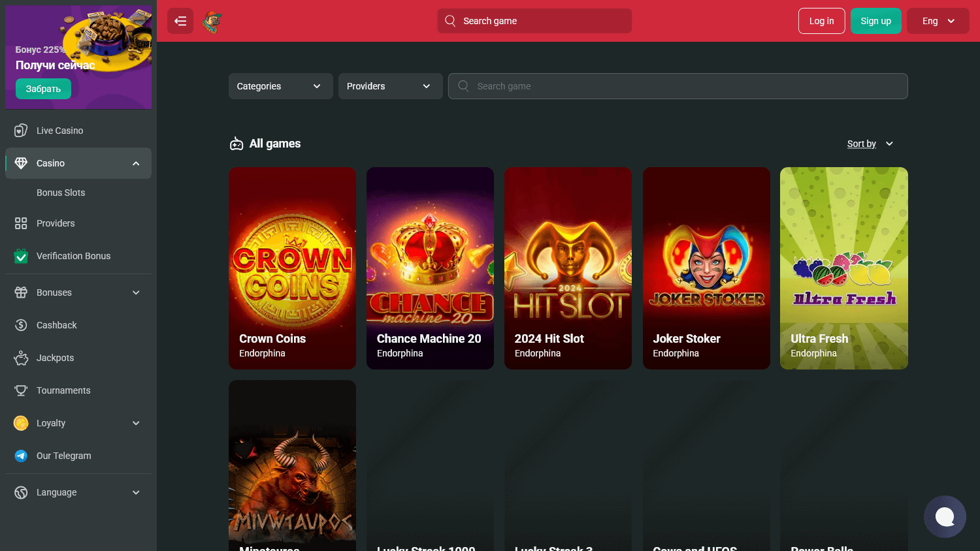Open Jackpots using the money bag icon
980x551 pixels.
click(x=20, y=357)
